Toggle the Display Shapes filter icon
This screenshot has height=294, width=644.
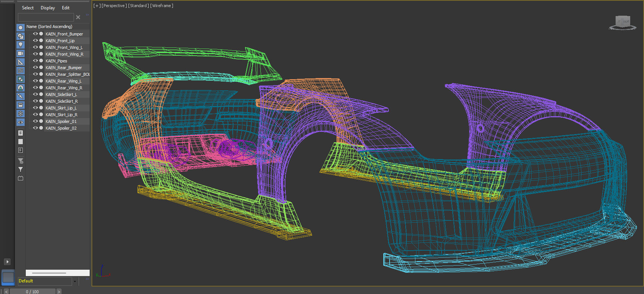point(21,36)
